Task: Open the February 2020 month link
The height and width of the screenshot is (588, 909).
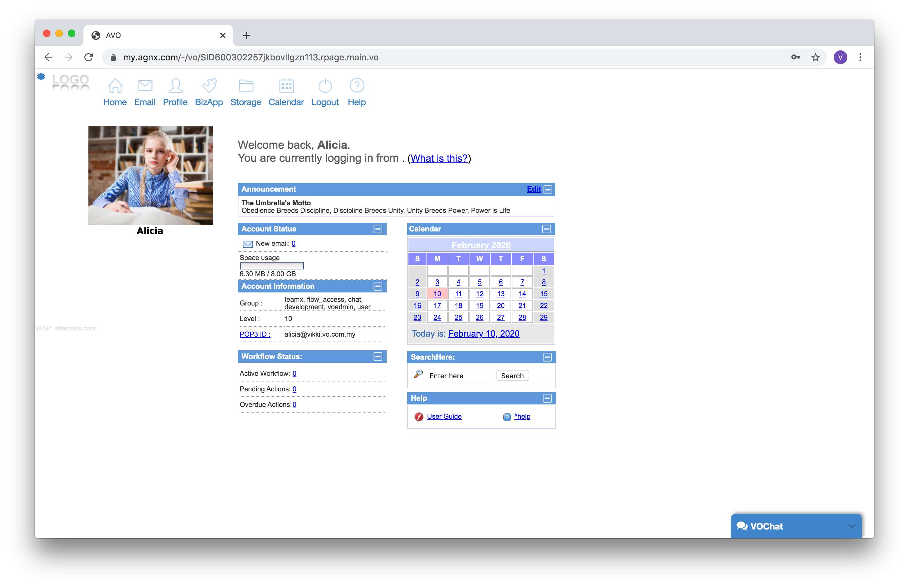Action: 481,245
